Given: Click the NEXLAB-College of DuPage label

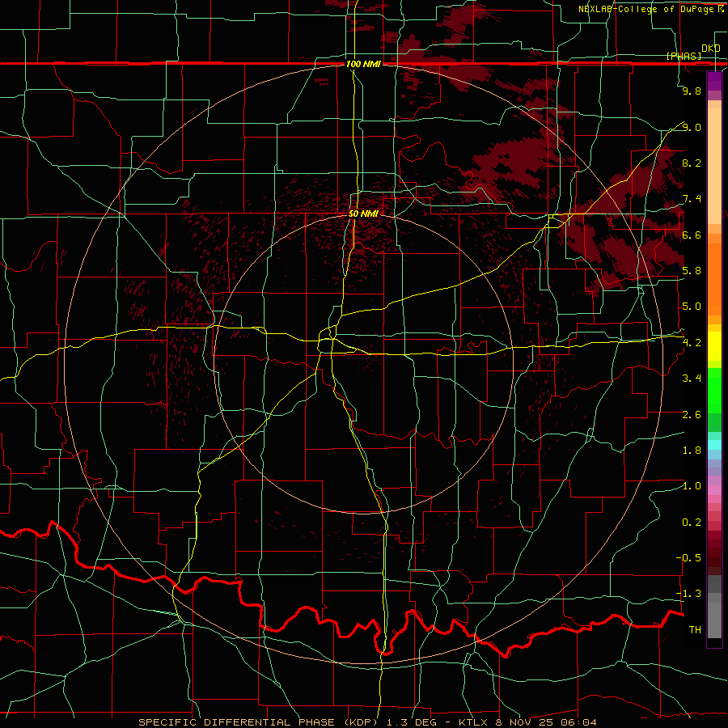Looking at the screenshot, I should pyautogui.click(x=647, y=9).
